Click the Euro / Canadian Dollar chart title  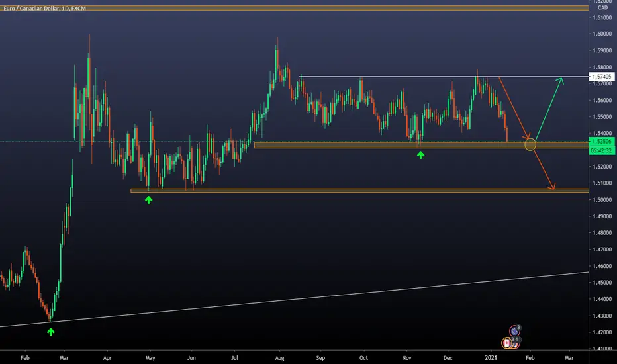point(44,8)
